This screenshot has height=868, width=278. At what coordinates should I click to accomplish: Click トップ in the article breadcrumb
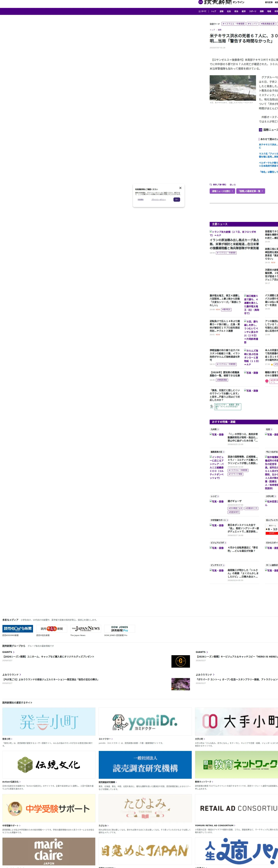[212, 30]
